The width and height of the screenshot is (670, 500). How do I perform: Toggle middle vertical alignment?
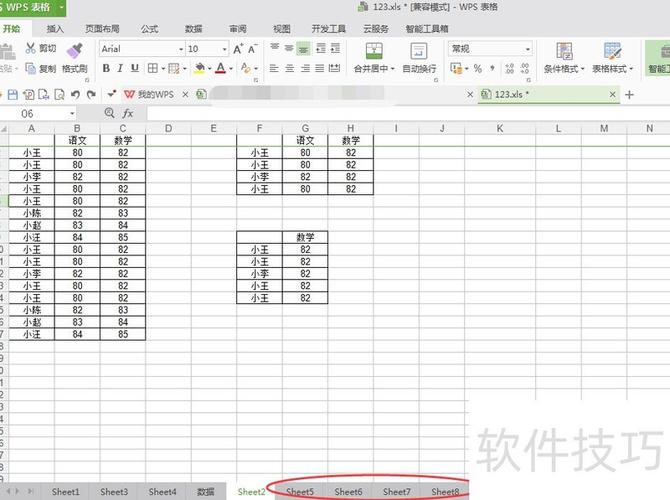point(289,48)
